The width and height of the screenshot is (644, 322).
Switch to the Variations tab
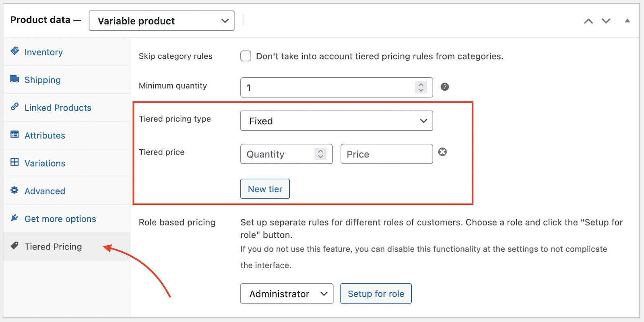(45, 163)
